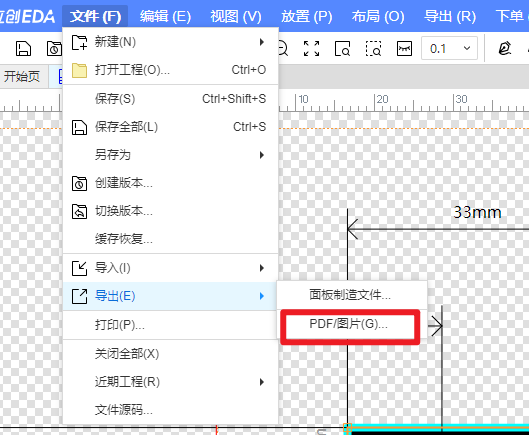Open the 编辑 (E) menu

coord(165,16)
